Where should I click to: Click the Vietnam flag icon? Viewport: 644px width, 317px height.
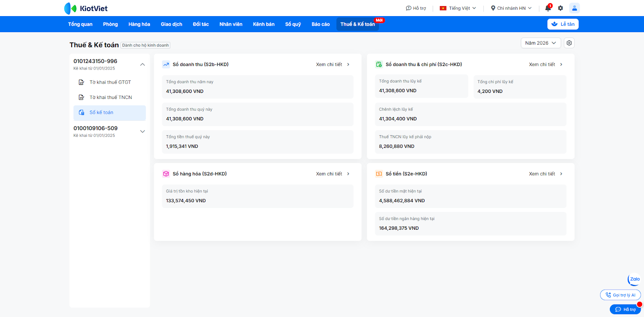(443, 8)
